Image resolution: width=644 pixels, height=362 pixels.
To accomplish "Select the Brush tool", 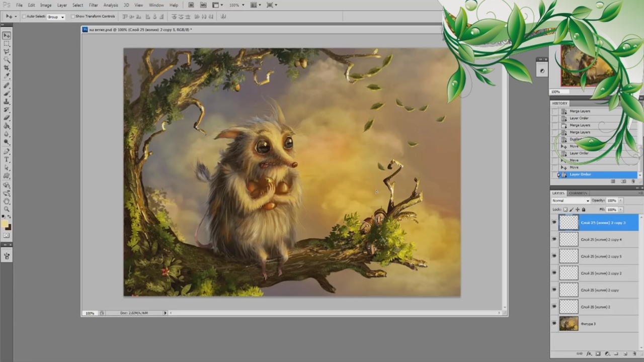I will [7, 94].
